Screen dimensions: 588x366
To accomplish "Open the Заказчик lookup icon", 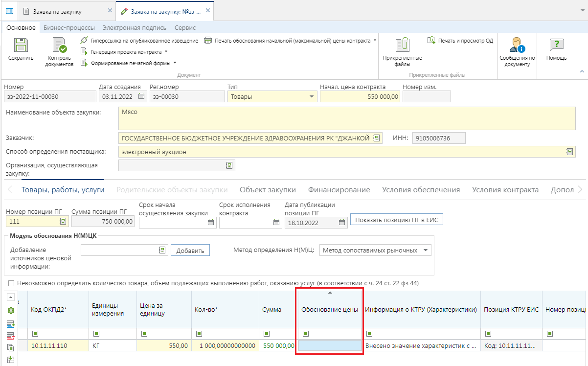I will tap(376, 138).
